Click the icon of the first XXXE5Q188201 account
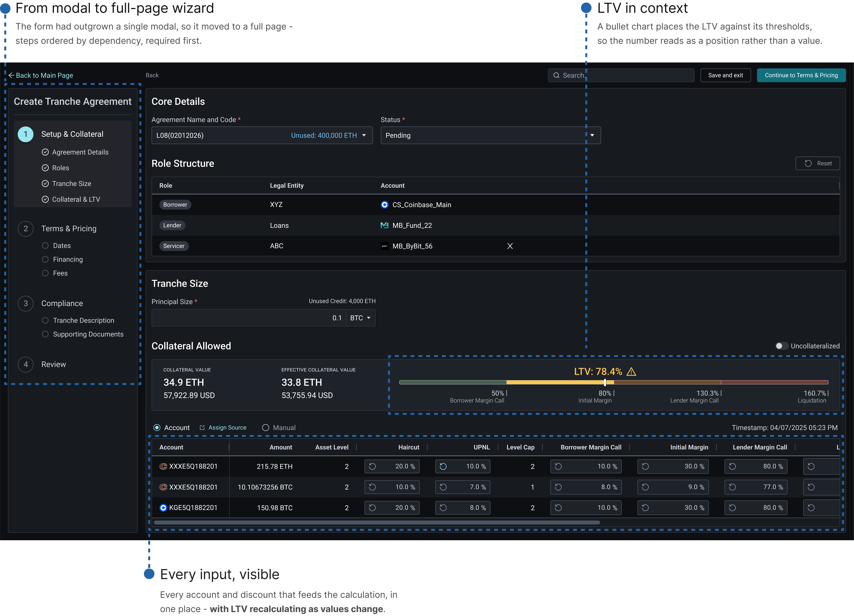 click(163, 466)
